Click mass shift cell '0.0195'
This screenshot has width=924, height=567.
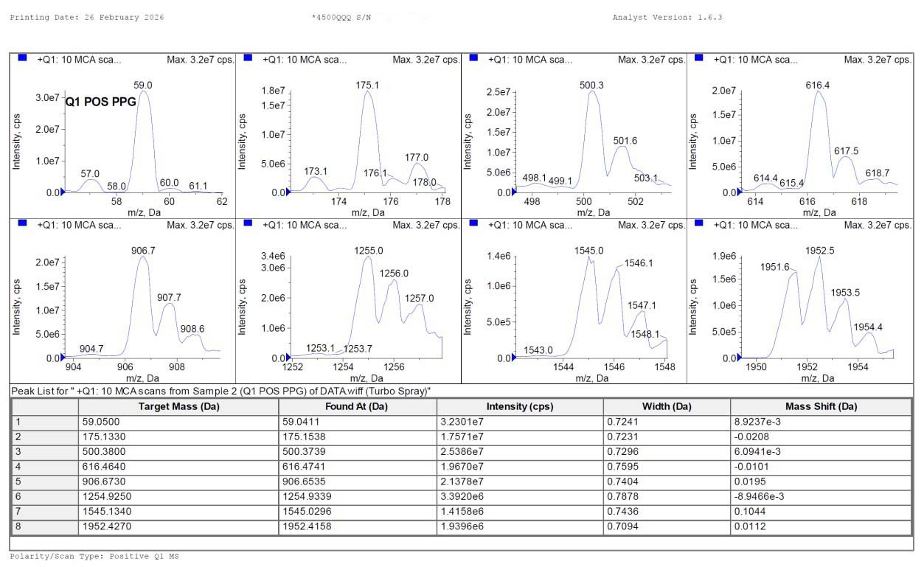click(821, 481)
